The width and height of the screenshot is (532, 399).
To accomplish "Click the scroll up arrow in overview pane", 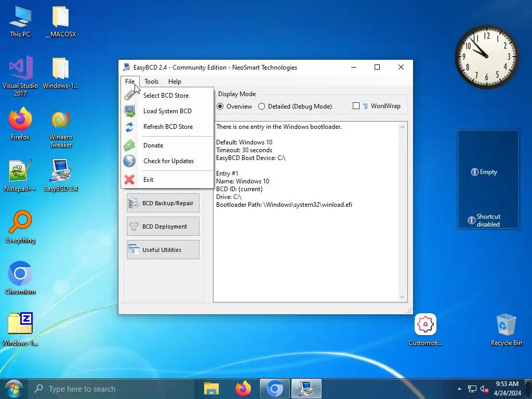I will (403, 127).
